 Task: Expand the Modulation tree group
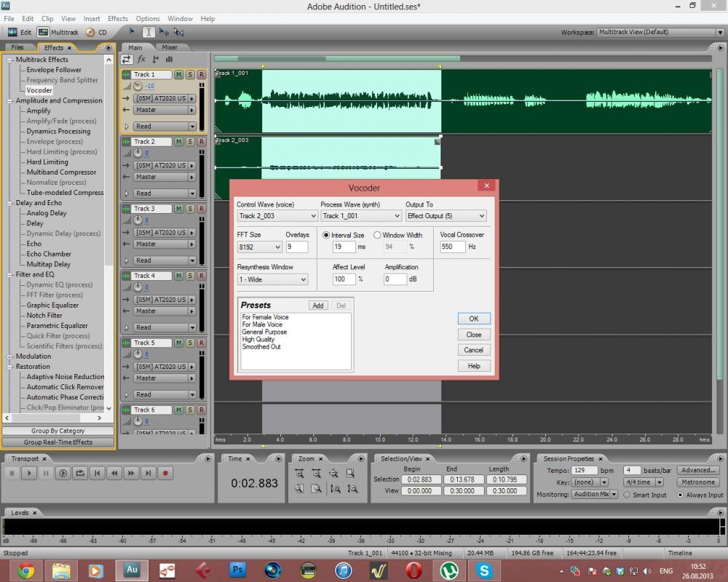[9, 356]
